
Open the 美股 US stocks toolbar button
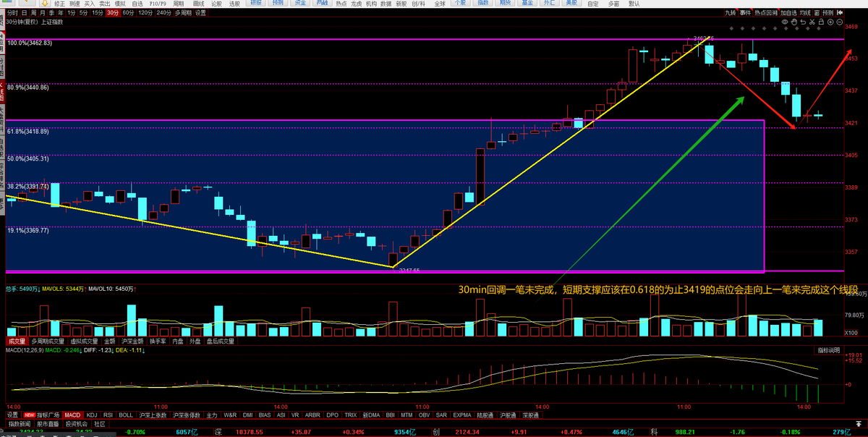(x=571, y=3)
